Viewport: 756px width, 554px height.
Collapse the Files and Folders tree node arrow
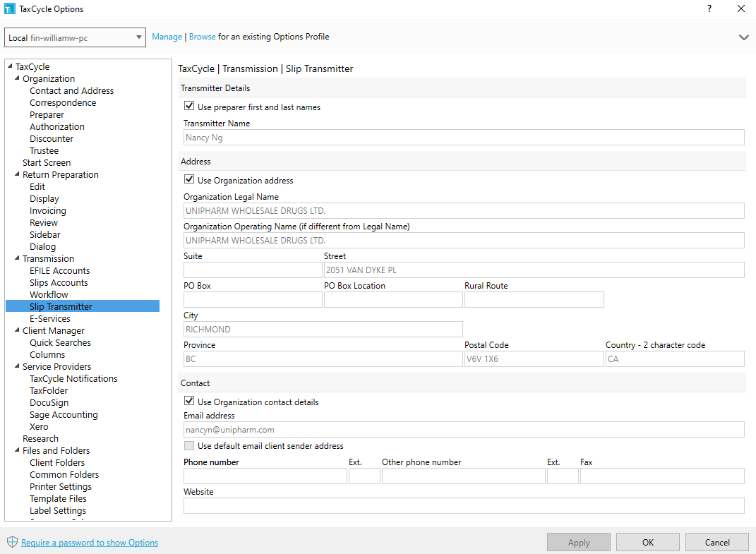(x=18, y=450)
